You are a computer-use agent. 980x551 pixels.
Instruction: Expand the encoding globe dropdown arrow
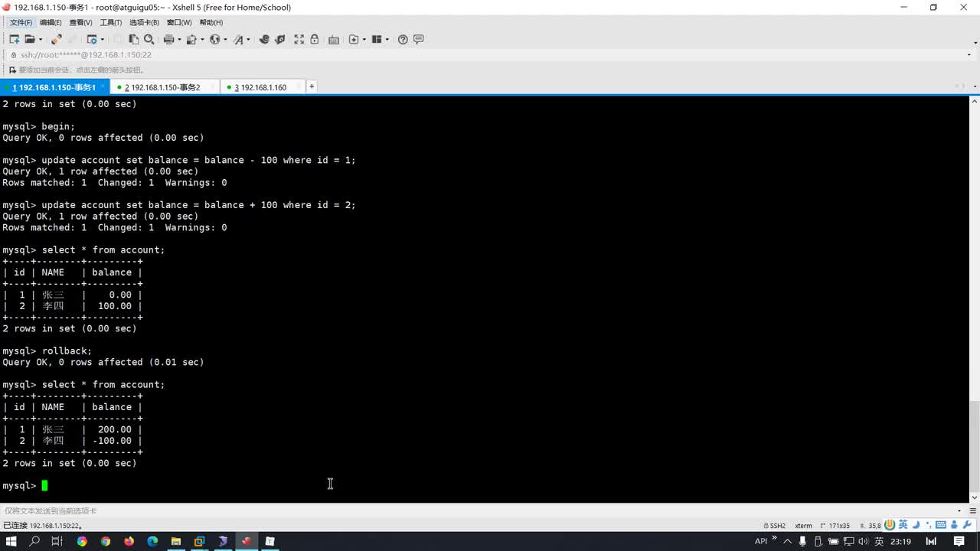[224, 40]
